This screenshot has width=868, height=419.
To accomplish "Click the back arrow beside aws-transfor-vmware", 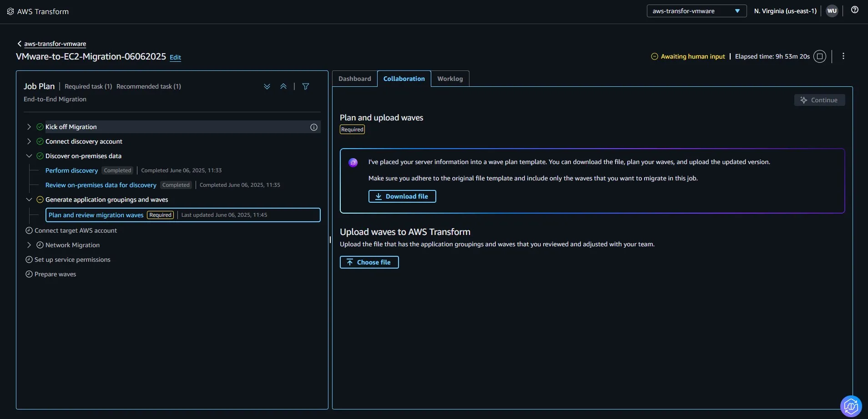I will [x=19, y=44].
